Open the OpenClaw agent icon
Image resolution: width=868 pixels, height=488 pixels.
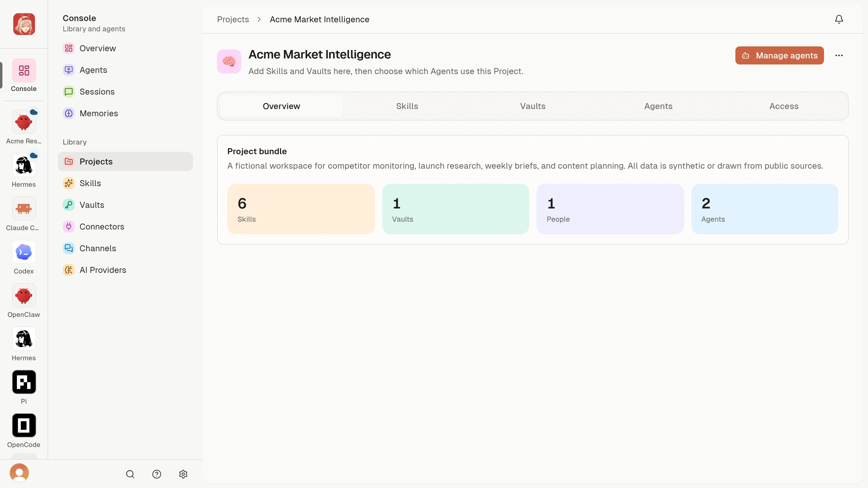[24, 295]
